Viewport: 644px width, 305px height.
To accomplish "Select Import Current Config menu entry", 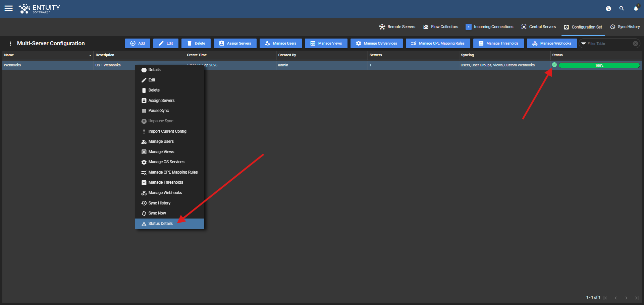I will (169, 131).
